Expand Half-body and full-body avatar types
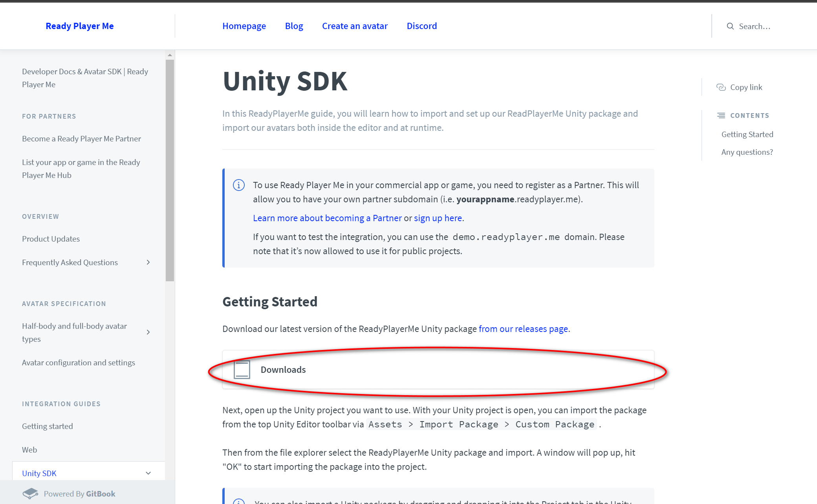This screenshot has height=504, width=817. point(148,332)
